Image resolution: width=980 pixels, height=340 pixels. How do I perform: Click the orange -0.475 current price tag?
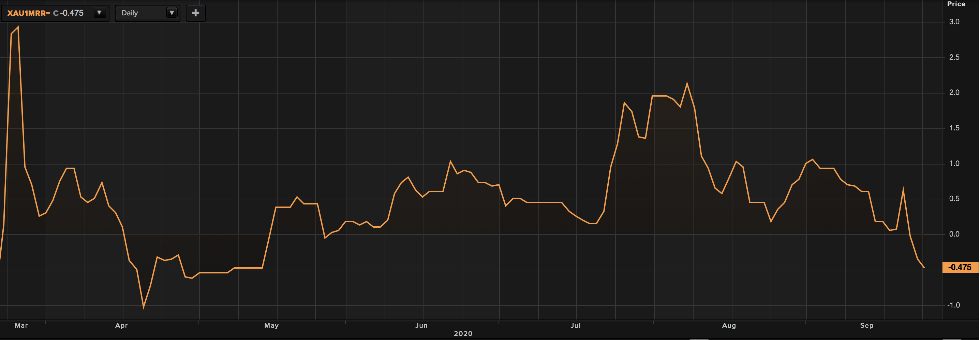[960, 267]
